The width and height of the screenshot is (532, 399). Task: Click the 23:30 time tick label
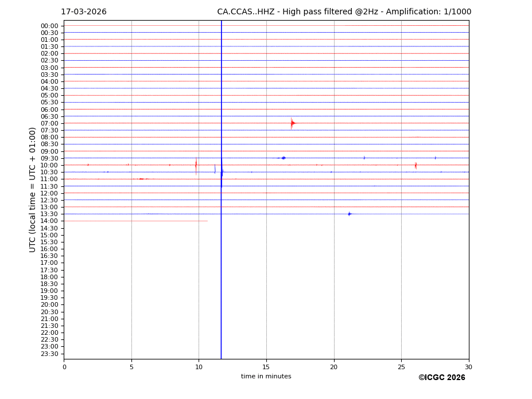[49, 354]
